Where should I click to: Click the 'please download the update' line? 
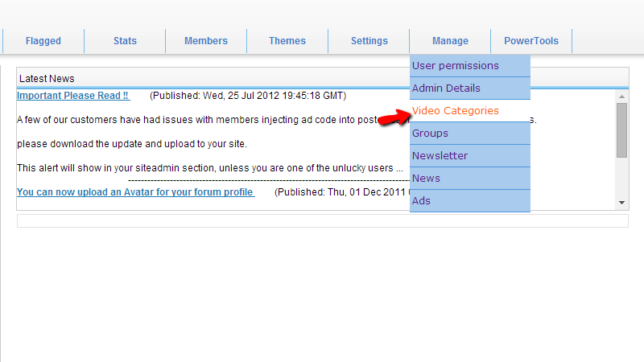[132, 144]
